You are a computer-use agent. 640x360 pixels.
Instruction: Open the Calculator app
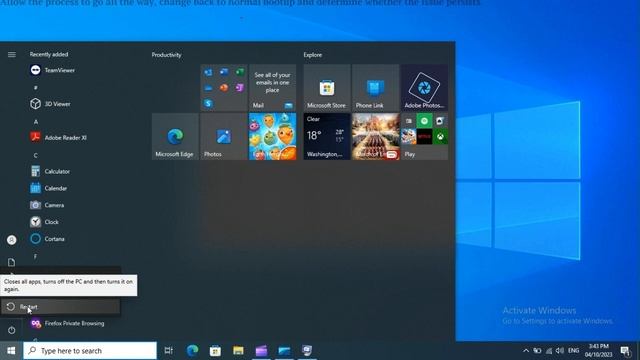[50, 171]
